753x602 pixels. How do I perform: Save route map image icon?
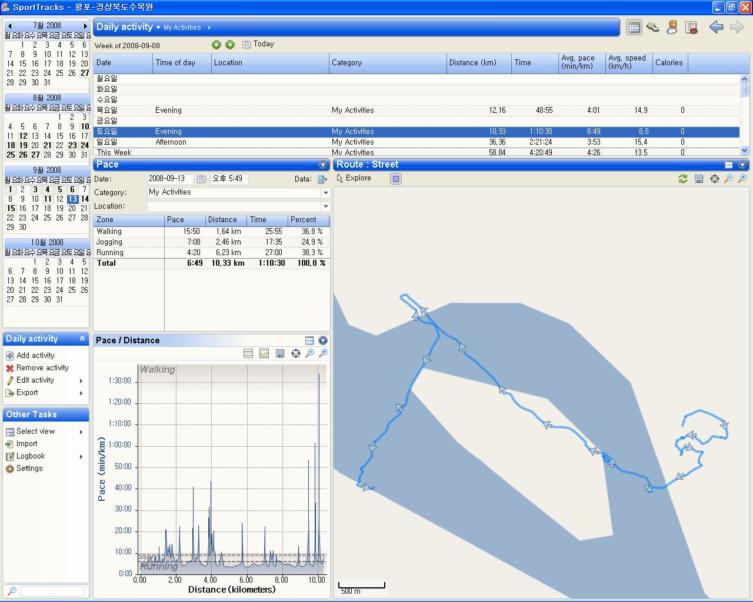[x=699, y=179]
